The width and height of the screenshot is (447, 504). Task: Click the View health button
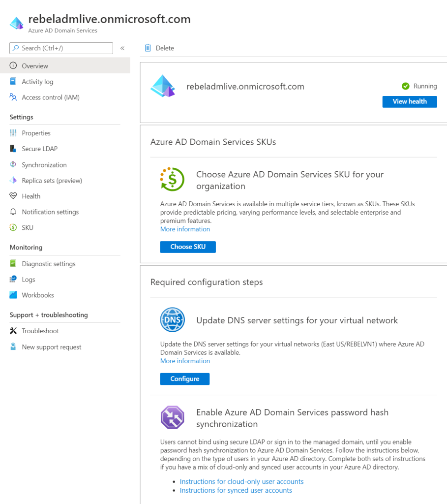[410, 101]
